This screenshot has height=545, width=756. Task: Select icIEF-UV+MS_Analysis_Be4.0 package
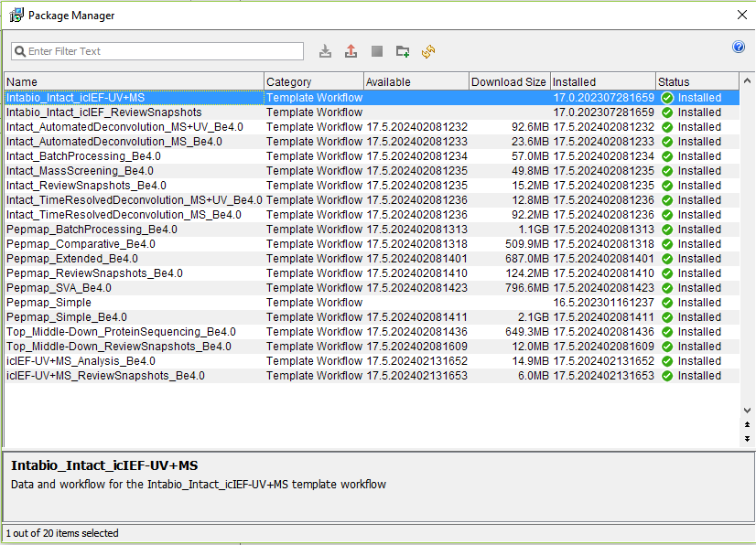point(372,361)
